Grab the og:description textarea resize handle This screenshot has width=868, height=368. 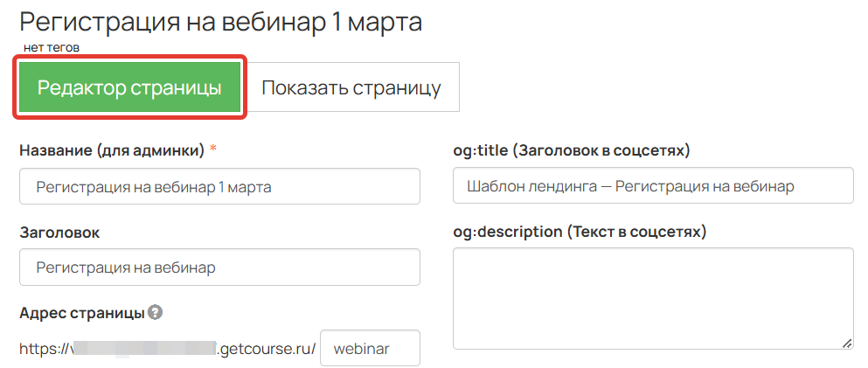click(847, 344)
